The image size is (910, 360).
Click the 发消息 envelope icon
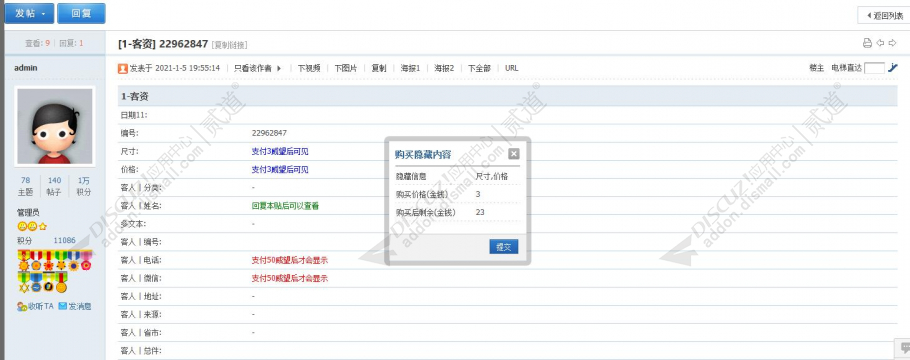click(63, 306)
